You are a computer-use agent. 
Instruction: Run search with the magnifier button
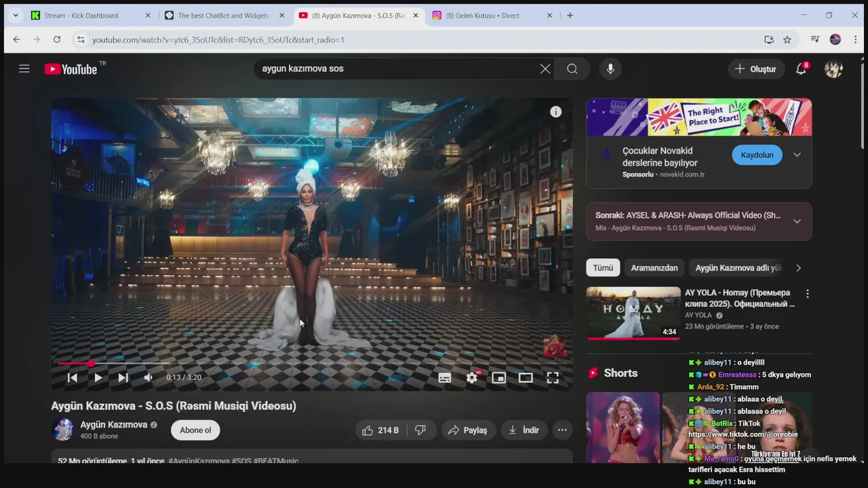[572, 68]
